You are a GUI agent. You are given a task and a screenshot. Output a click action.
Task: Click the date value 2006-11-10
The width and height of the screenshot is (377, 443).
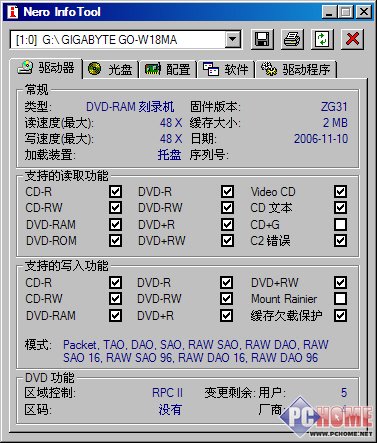click(321, 139)
